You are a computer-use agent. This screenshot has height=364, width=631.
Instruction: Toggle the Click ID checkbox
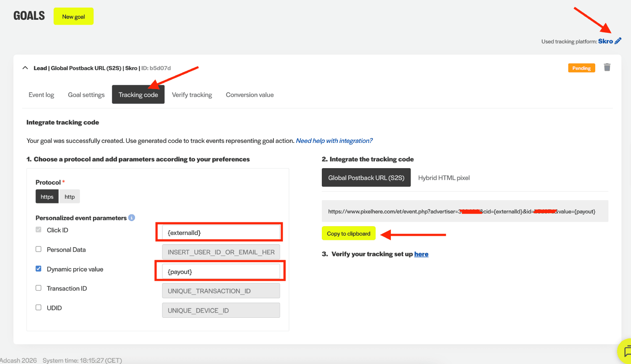38,229
